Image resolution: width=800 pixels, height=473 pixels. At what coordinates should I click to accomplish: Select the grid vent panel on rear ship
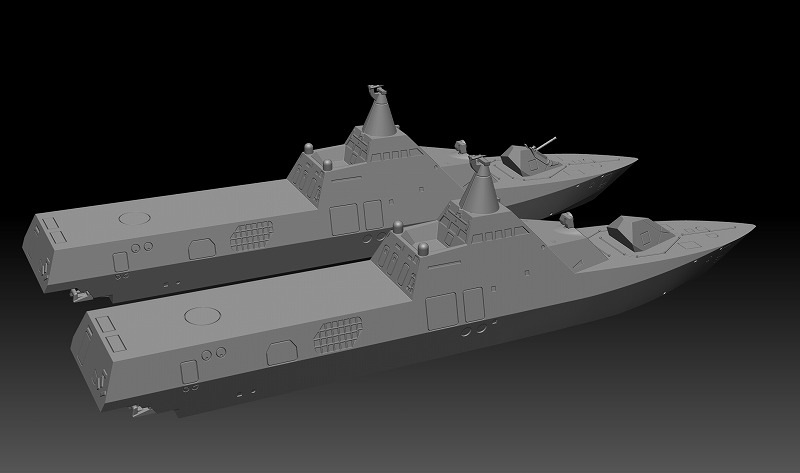252,236
